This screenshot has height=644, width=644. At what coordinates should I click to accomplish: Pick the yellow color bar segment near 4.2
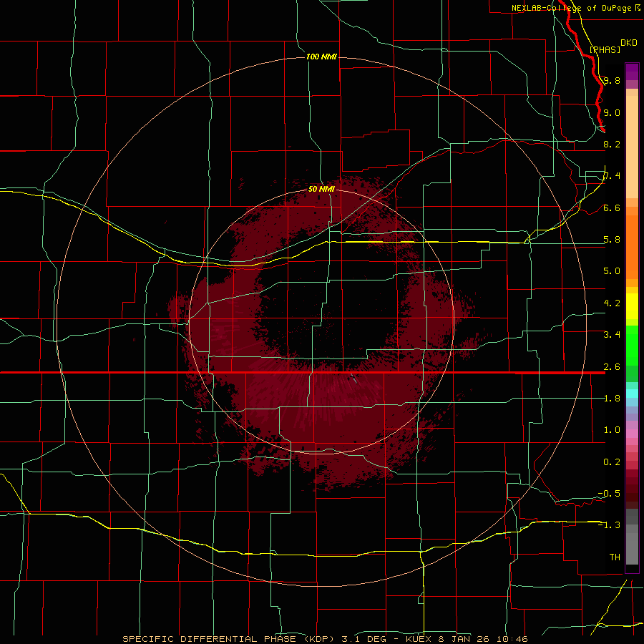click(x=632, y=306)
